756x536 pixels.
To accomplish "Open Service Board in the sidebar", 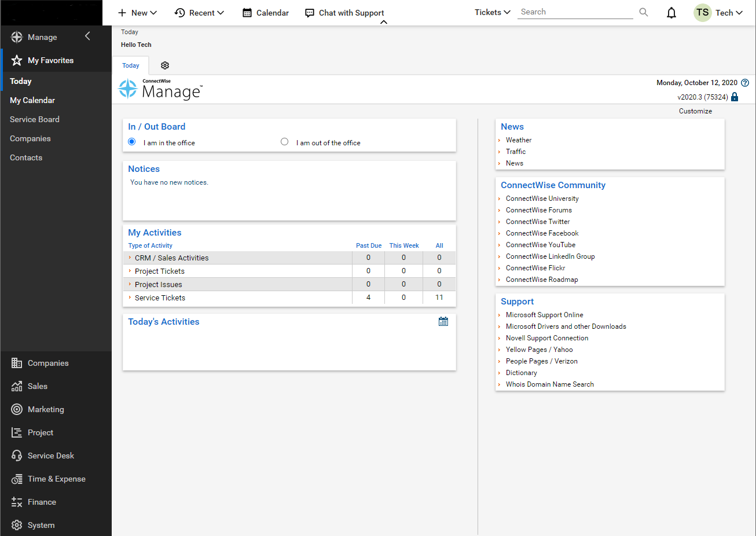I will tap(35, 119).
